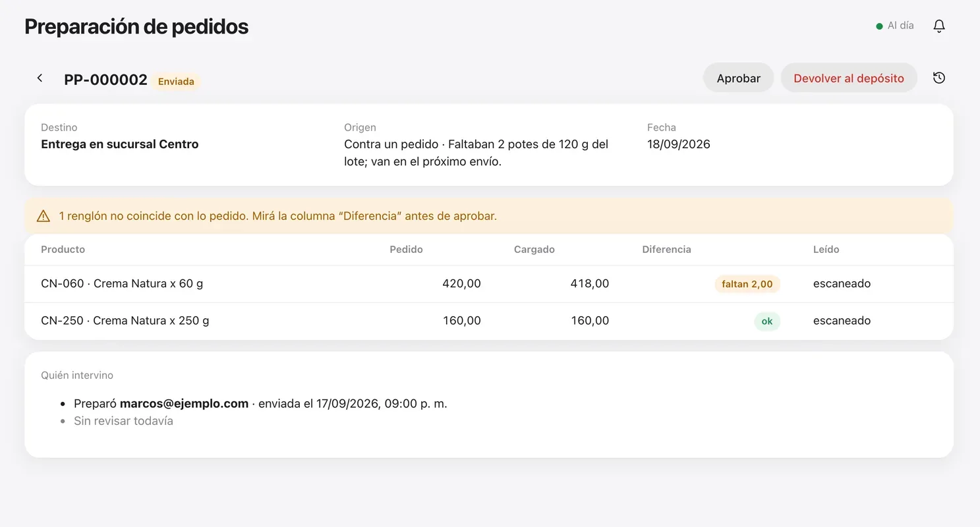Screen dimensions: 980x527
Task: Click the date 18/09/2026
Action: point(679,144)
